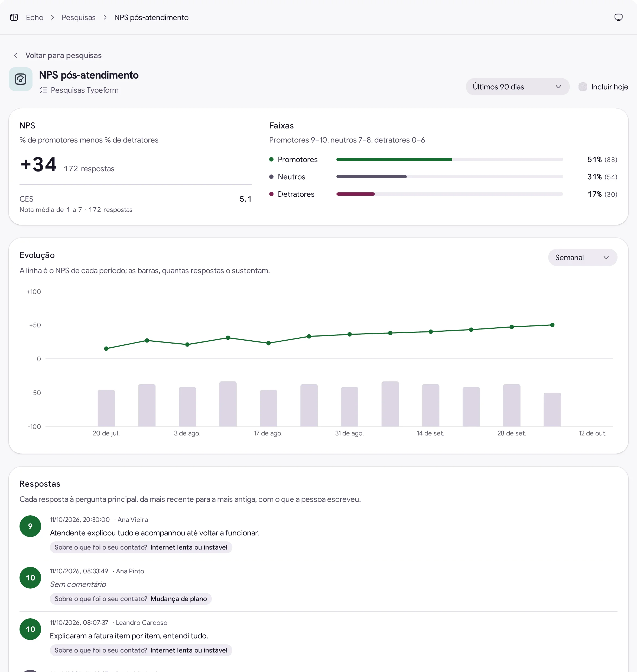This screenshot has width=637, height=672.
Task: Click score badge 9 for Ana Vieira
Action: (30, 526)
